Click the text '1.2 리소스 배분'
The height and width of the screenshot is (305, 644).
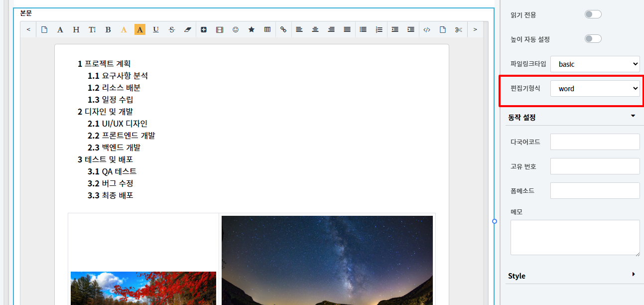114,88
